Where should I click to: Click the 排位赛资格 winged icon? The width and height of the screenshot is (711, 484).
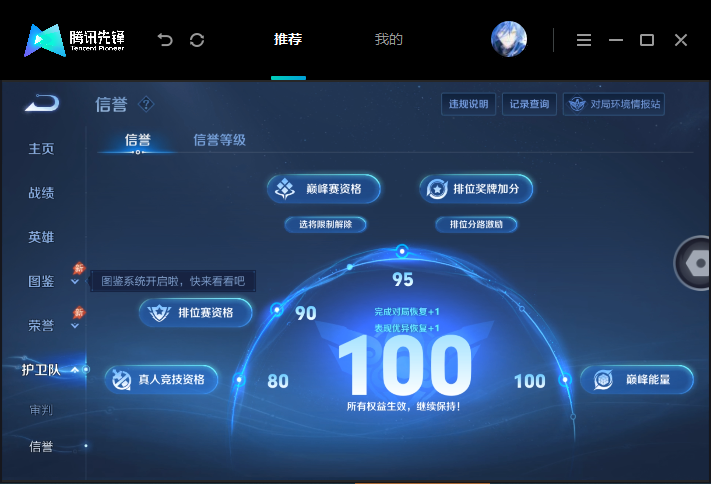click(x=159, y=313)
